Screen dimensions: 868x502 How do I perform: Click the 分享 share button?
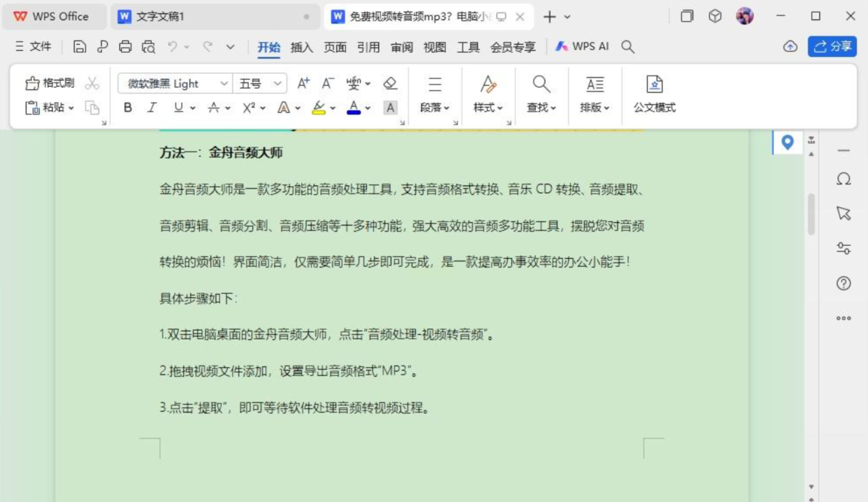pos(832,47)
